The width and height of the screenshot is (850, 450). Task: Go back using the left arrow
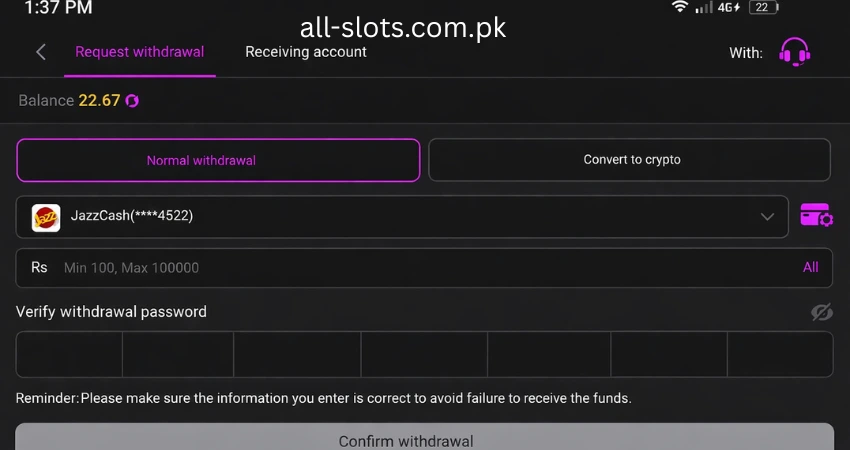41,52
